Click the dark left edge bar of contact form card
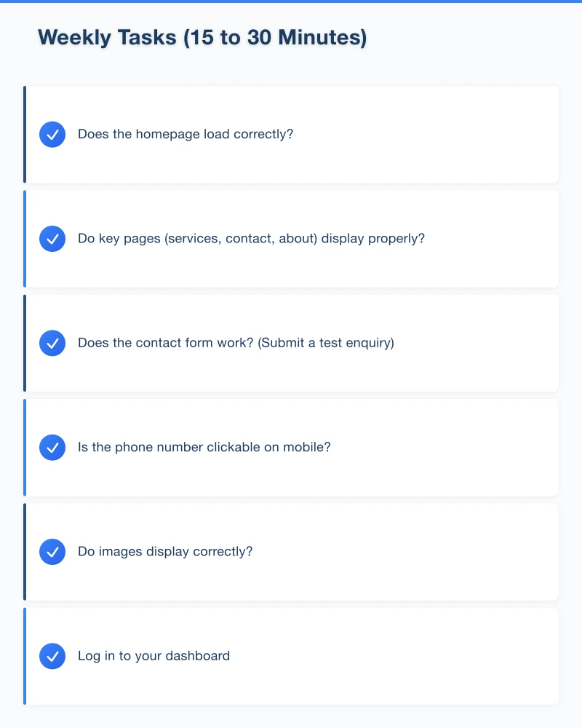Image resolution: width=582 pixels, height=728 pixels. [25, 343]
